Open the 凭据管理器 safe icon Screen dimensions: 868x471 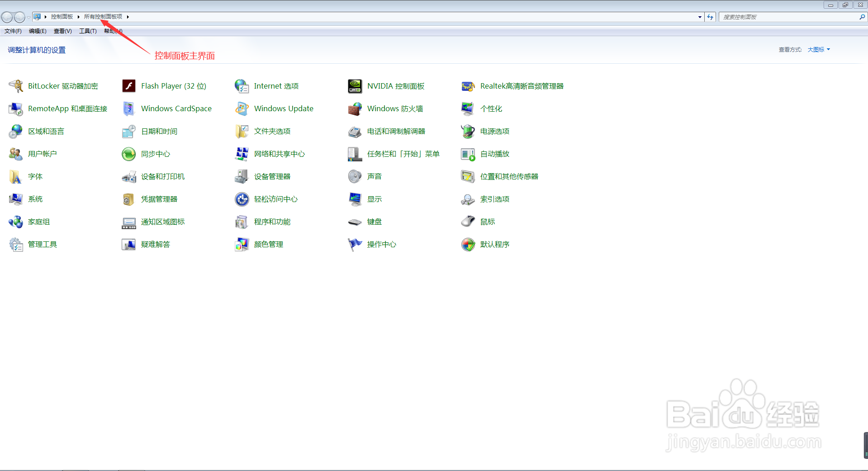click(x=129, y=199)
